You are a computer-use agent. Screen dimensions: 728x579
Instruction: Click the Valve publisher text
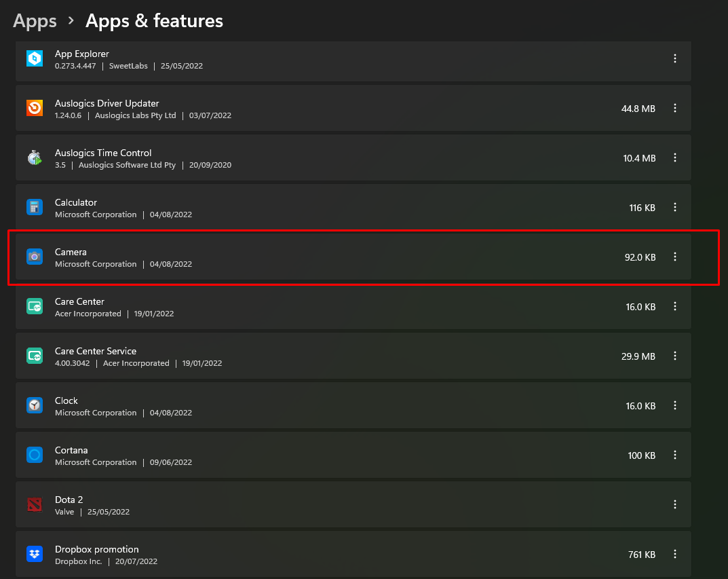(x=64, y=512)
